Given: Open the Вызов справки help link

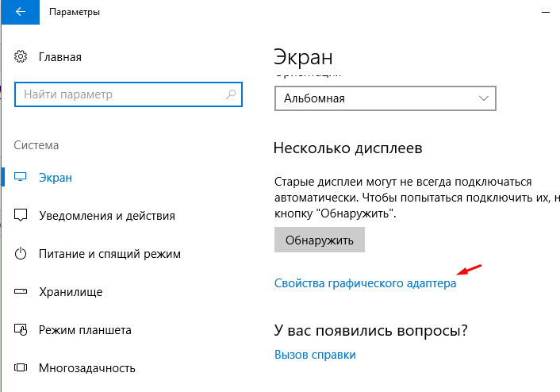Looking at the screenshot, I should point(315,355).
